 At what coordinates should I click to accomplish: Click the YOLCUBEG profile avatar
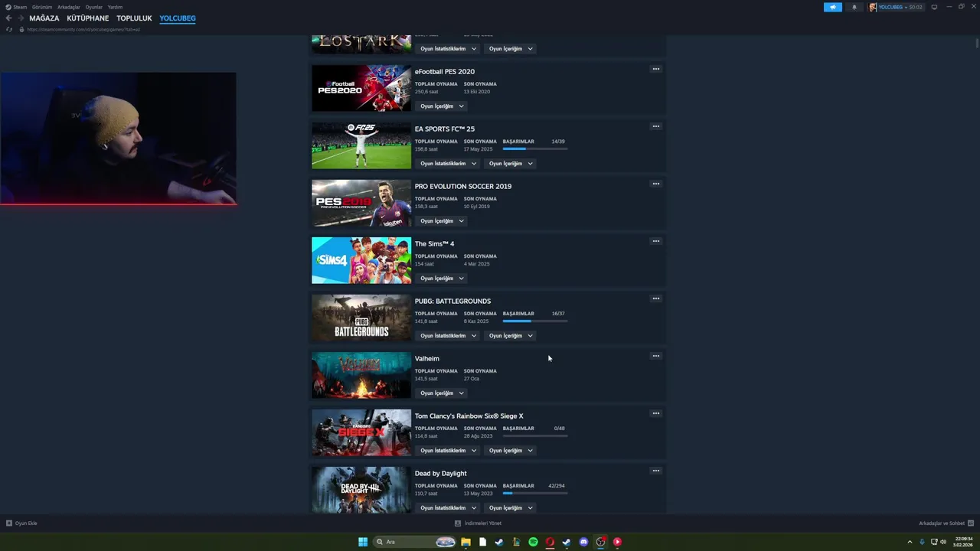tap(873, 7)
